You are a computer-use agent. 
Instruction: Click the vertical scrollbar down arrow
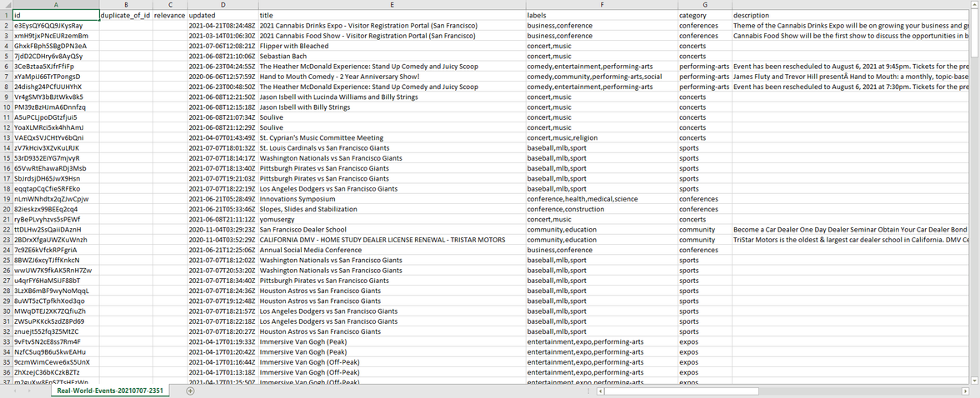[x=976, y=380]
